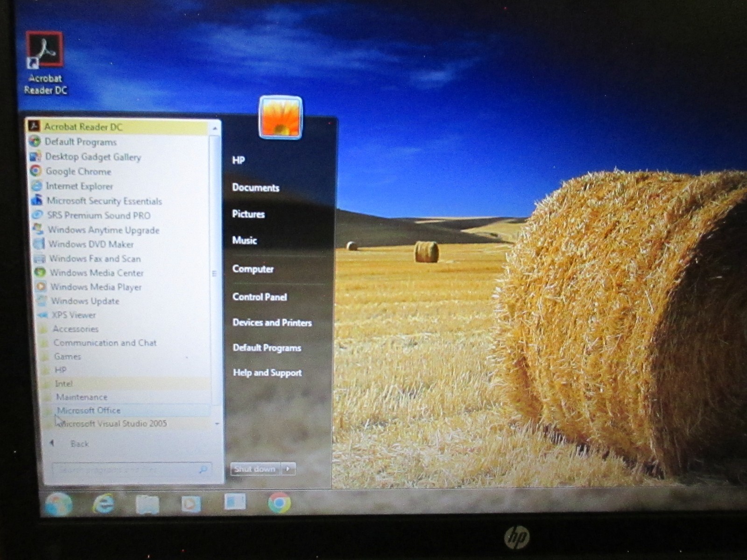Open the Shut down options arrow
This screenshot has height=560, width=747.
288,469
